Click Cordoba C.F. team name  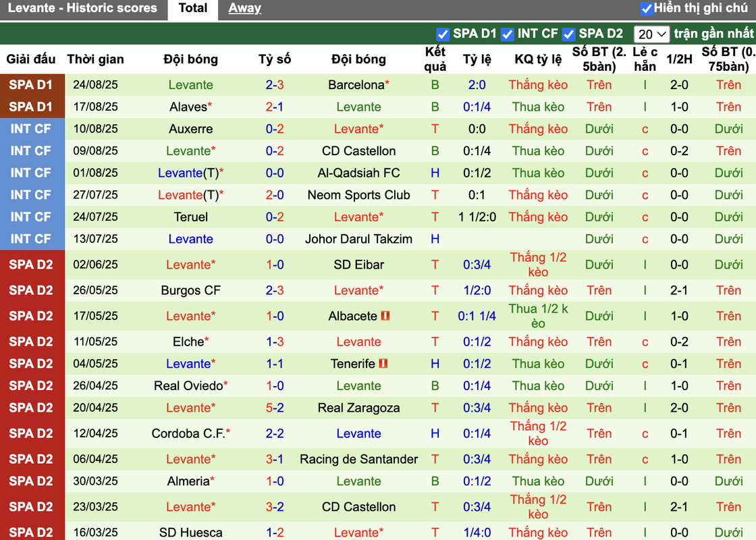click(x=188, y=433)
